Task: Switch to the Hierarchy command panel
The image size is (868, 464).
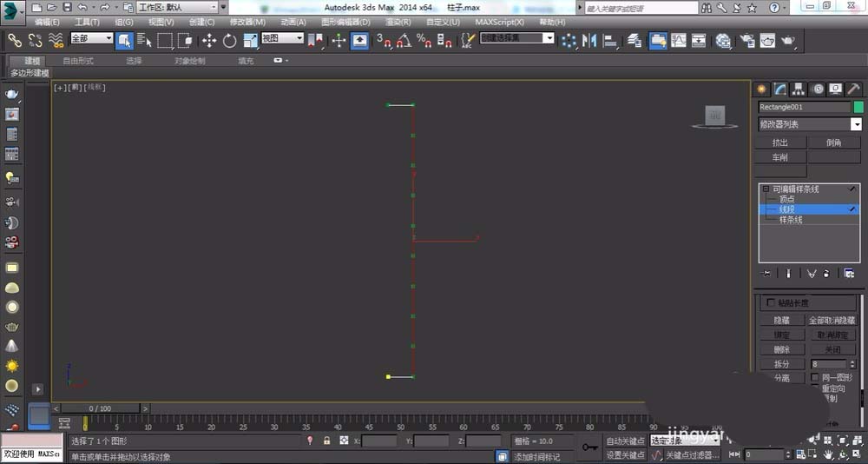Action: 799,89
